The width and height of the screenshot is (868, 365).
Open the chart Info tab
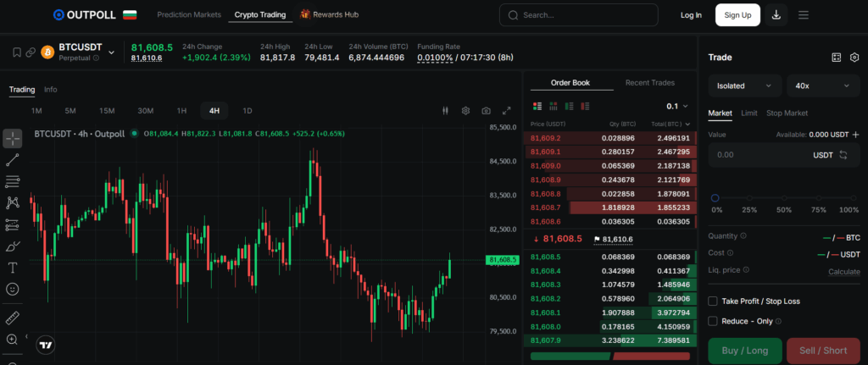click(x=50, y=89)
